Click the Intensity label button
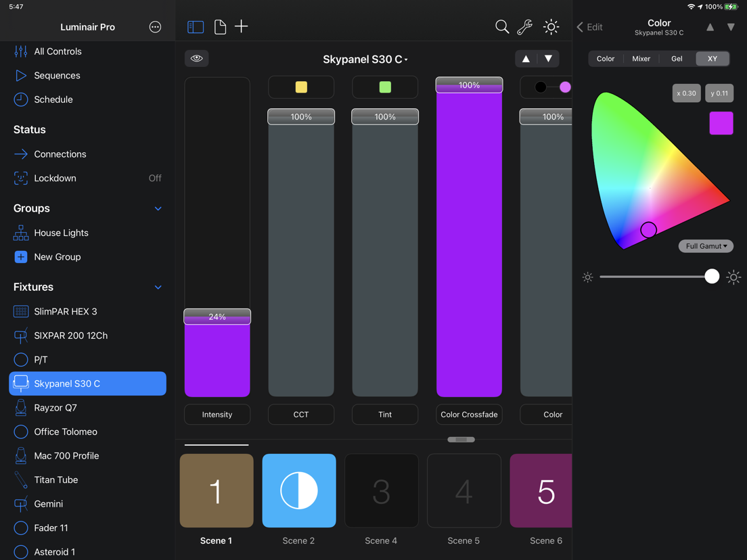The image size is (747, 560). 217,415
